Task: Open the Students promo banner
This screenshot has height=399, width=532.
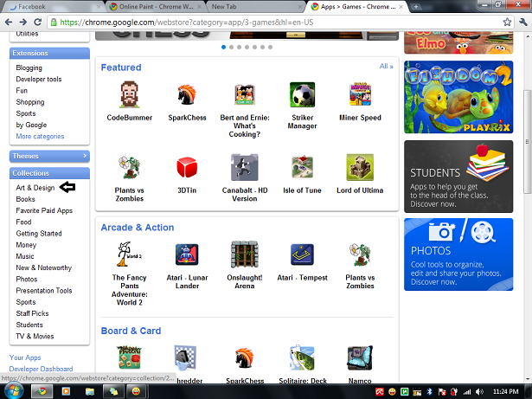Action: [458, 177]
